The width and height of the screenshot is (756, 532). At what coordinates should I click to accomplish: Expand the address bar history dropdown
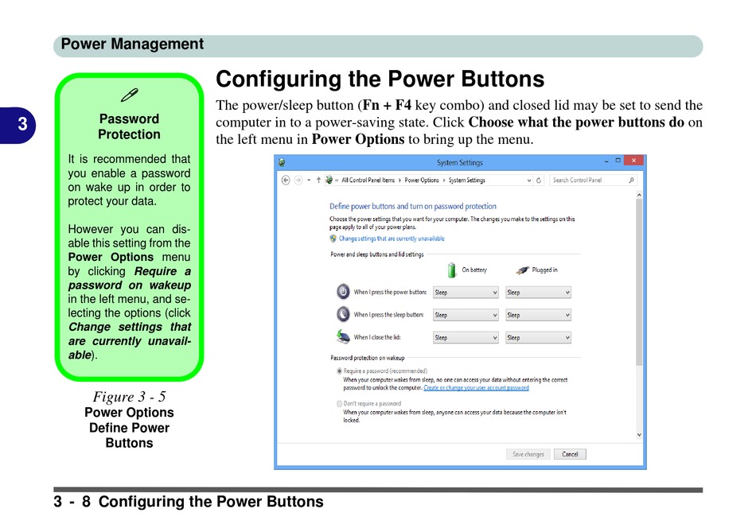tap(529, 181)
